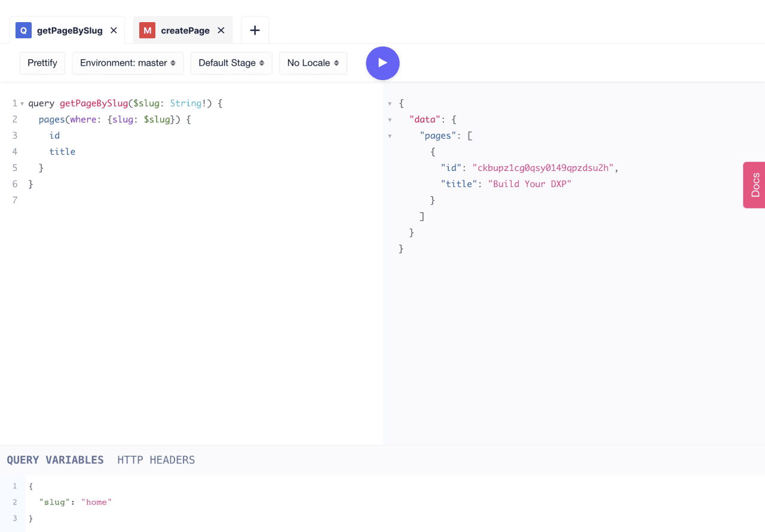Collapse the "pages" array in response
The height and width of the screenshot is (532, 765).
click(390, 136)
